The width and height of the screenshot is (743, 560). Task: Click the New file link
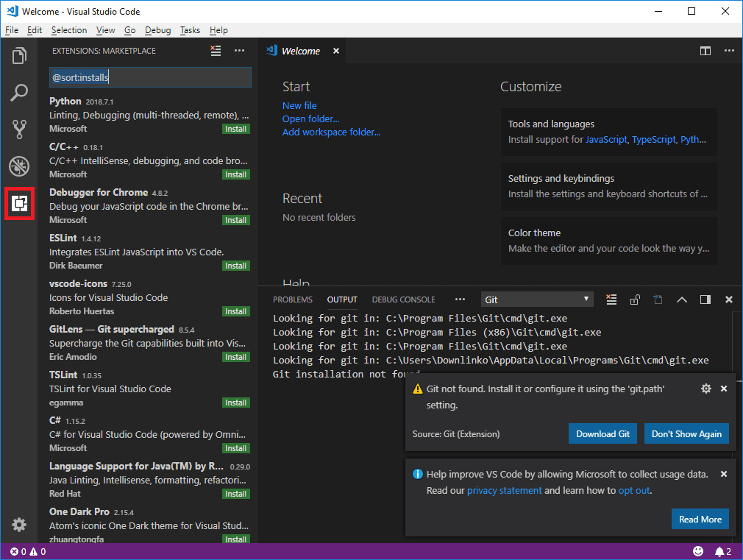click(299, 106)
